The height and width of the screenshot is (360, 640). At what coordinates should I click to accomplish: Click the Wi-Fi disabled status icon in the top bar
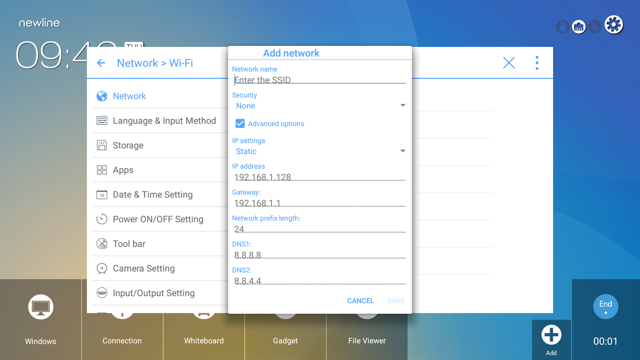pos(595,27)
